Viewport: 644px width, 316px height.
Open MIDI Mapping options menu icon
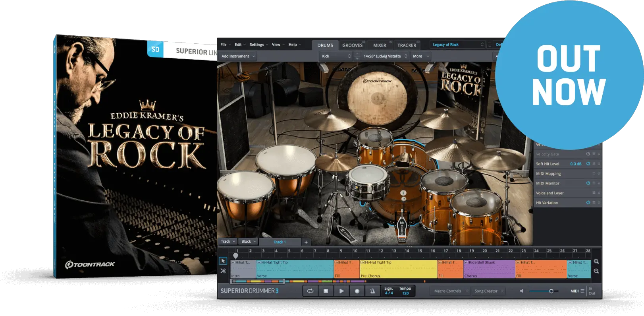[x=594, y=173]
